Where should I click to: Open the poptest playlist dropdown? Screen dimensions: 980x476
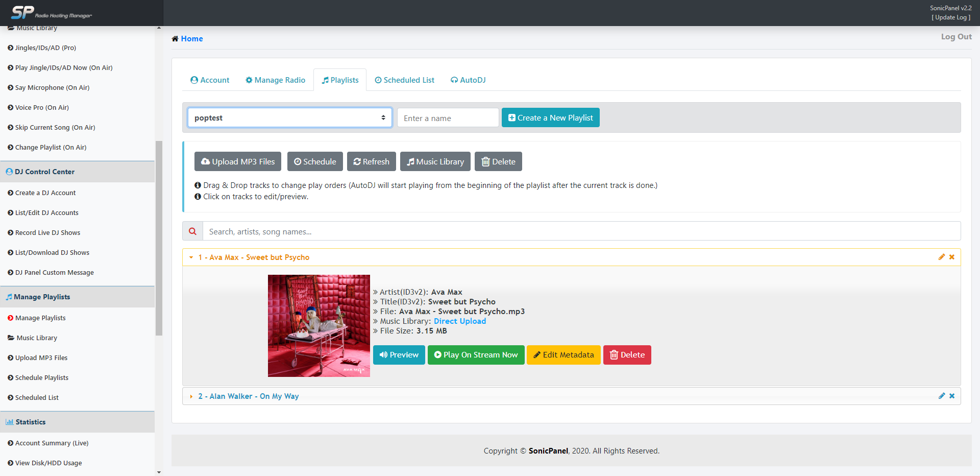(x=289, y=118)
